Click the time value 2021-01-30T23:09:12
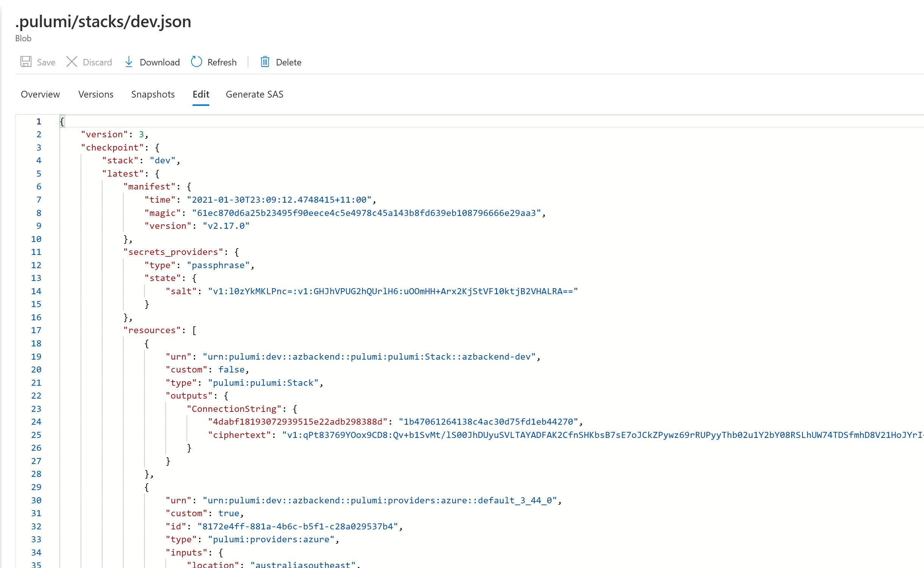This screenshot has height=568, width=924. click(279, 200)
